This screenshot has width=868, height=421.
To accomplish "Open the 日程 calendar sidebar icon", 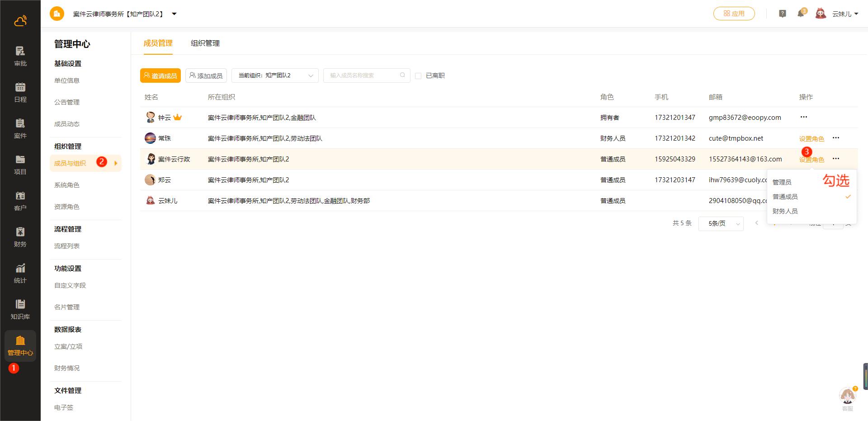I will (20, 92).
